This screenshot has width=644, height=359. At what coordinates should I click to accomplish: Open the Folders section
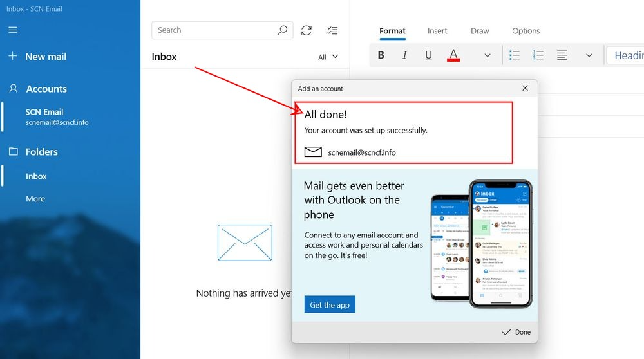pyautogui.click(x=41, y=152)
